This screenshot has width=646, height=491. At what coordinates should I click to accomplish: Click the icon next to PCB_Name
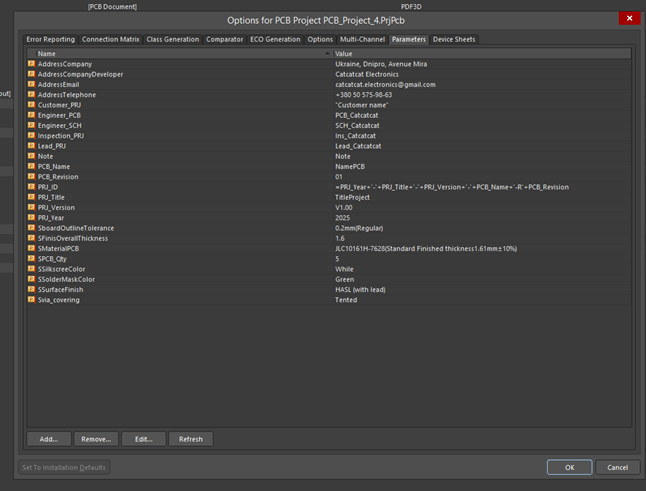point(31,166)
